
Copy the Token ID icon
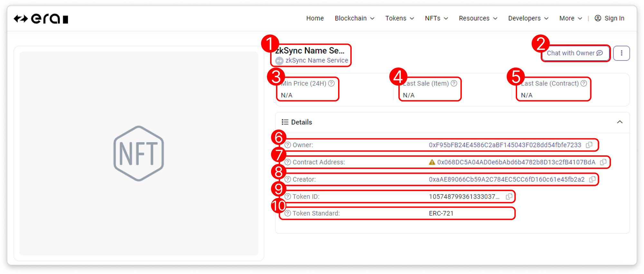click(509, 196)
